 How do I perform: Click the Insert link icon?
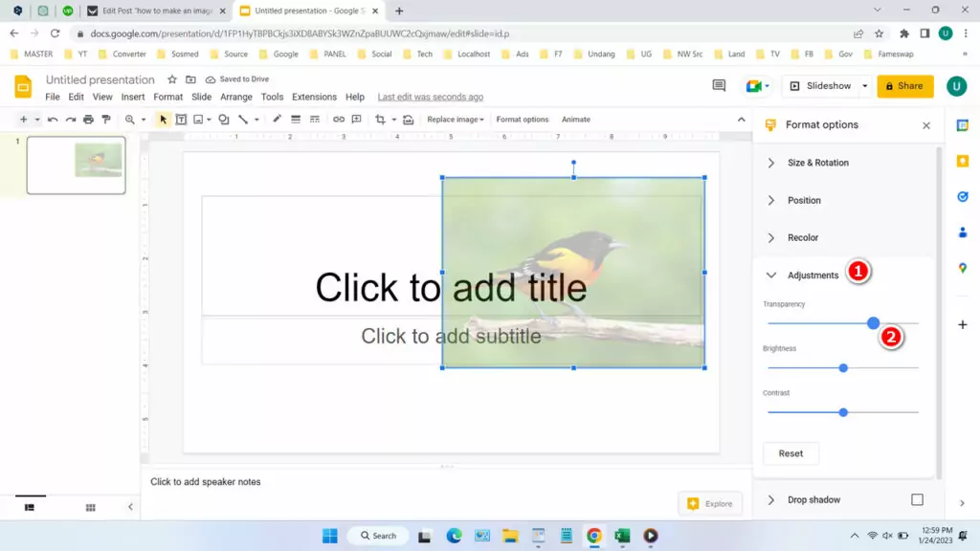click(339, 120)
